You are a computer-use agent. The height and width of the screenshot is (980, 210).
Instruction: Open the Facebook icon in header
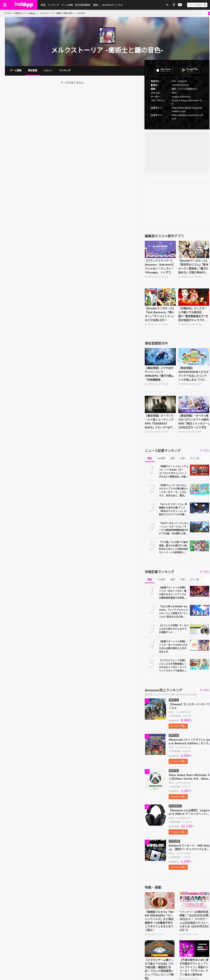click(174, 5)
